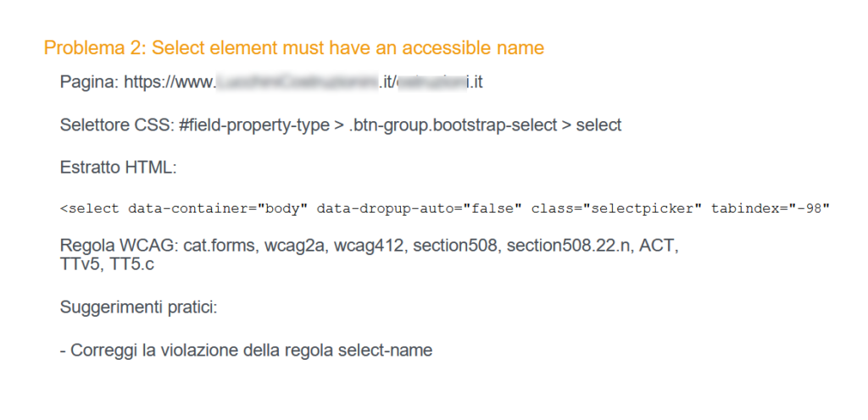Click the 'Problema 2' orange heading
Screen dimensions: 868x420
pos(293,48)
